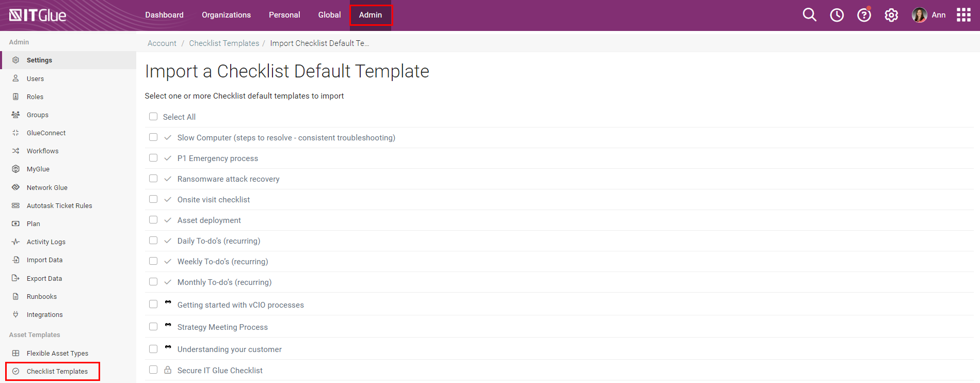Click the lock icon beside Secure IT Glue Checklist
This screenshot has height=383, width=980.
168,370
